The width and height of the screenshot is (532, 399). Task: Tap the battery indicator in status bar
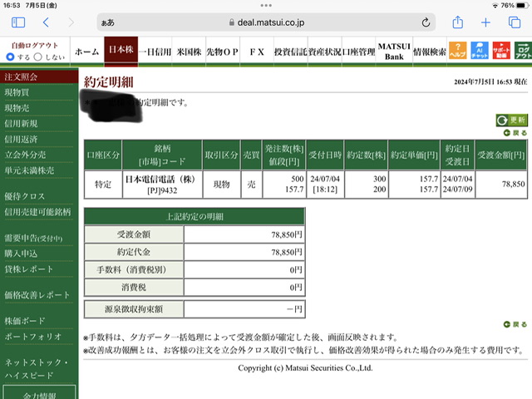pos(522,6)
